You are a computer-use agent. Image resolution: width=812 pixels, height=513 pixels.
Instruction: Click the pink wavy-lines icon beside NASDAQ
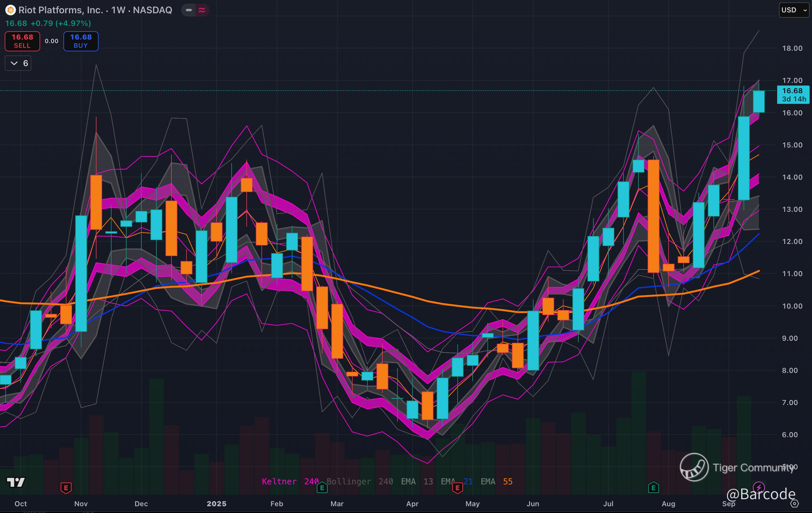[x=202, y=10]
